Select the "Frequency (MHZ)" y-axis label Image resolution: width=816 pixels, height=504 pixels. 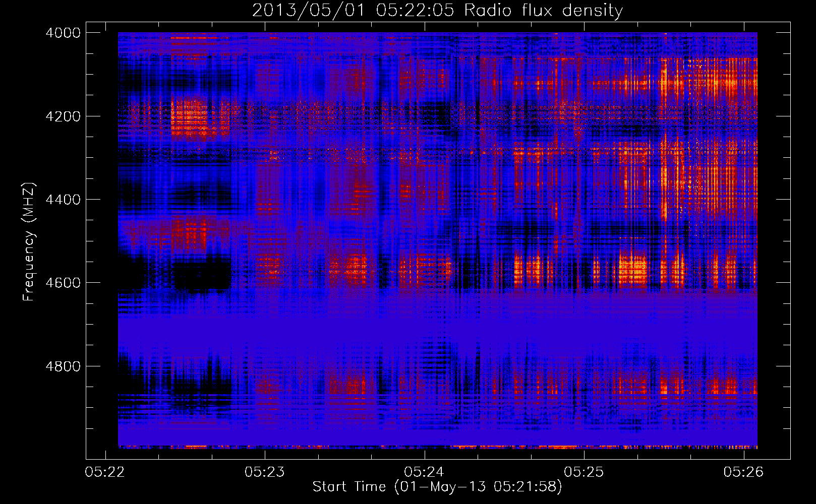click(29, 242)
